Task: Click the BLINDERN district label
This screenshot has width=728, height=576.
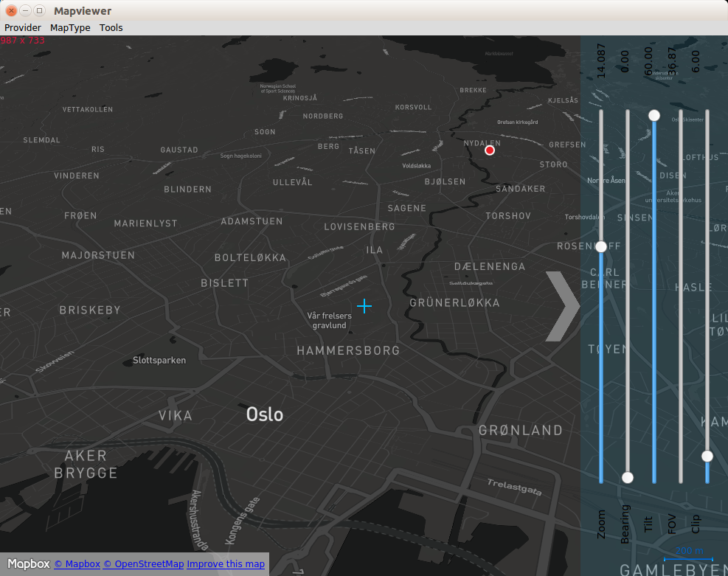Action: pyautogui.click(x=187, y=190)
